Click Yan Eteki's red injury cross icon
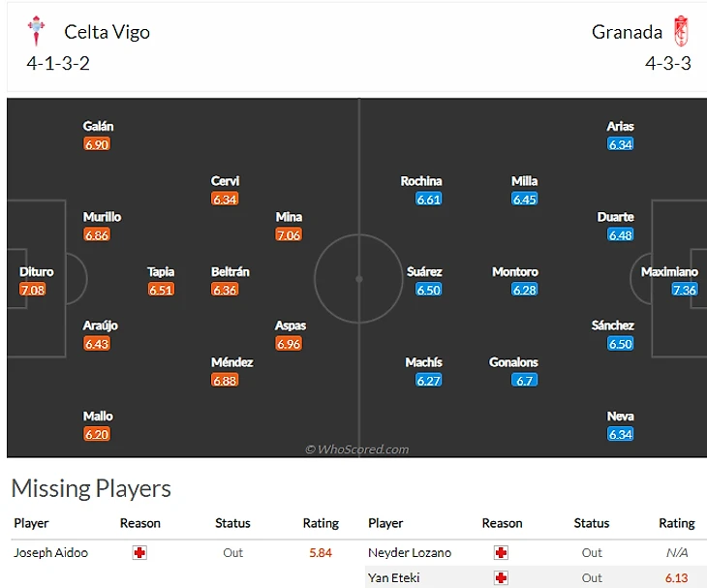The height and width of the screenshot is (588, 707). point(501,578)
